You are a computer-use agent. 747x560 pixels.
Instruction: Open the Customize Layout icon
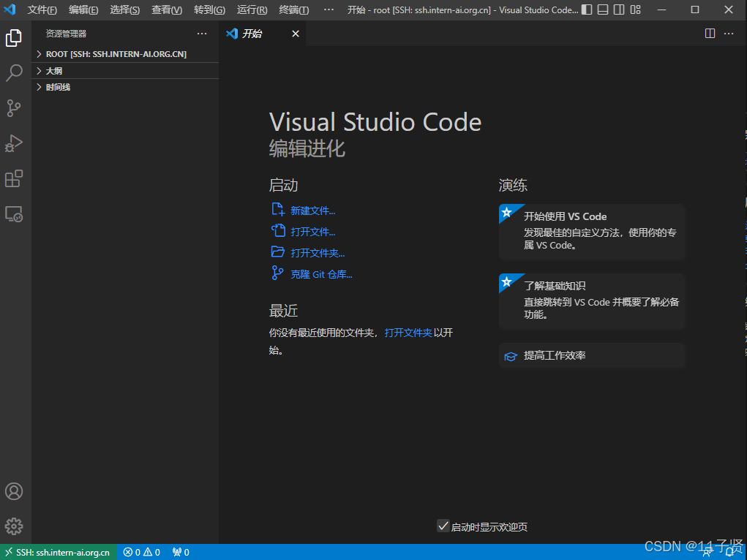(x=636, y=10)
